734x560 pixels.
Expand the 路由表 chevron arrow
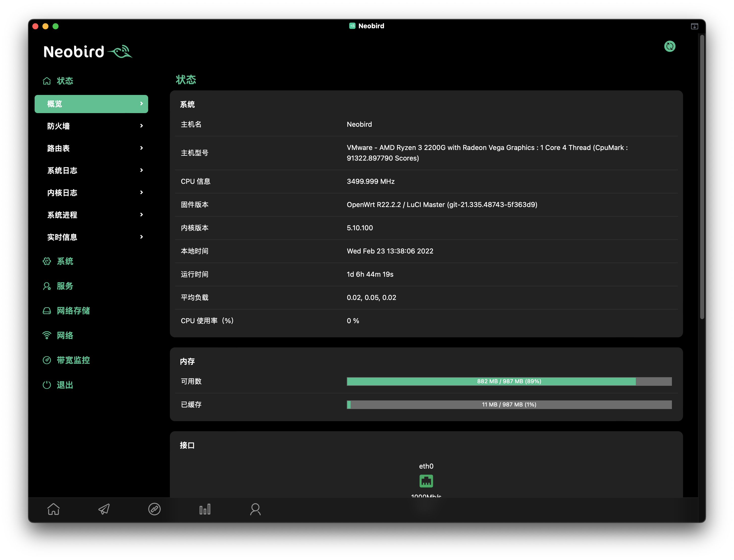tap(142, 148)
